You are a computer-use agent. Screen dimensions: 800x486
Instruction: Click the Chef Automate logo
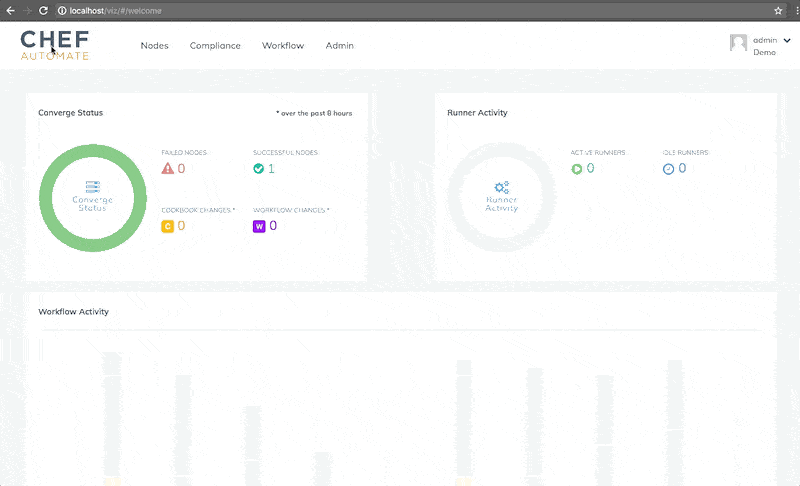coord(55,45)
